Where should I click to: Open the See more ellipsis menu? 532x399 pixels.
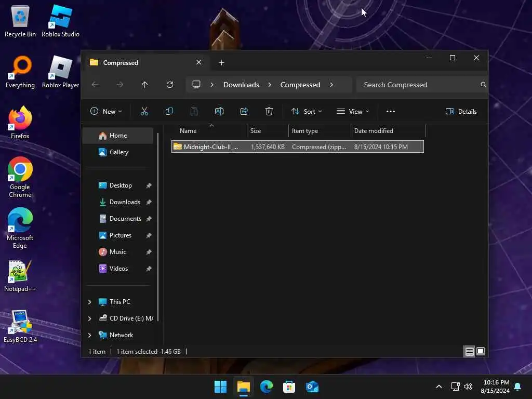tap(391, 111)
